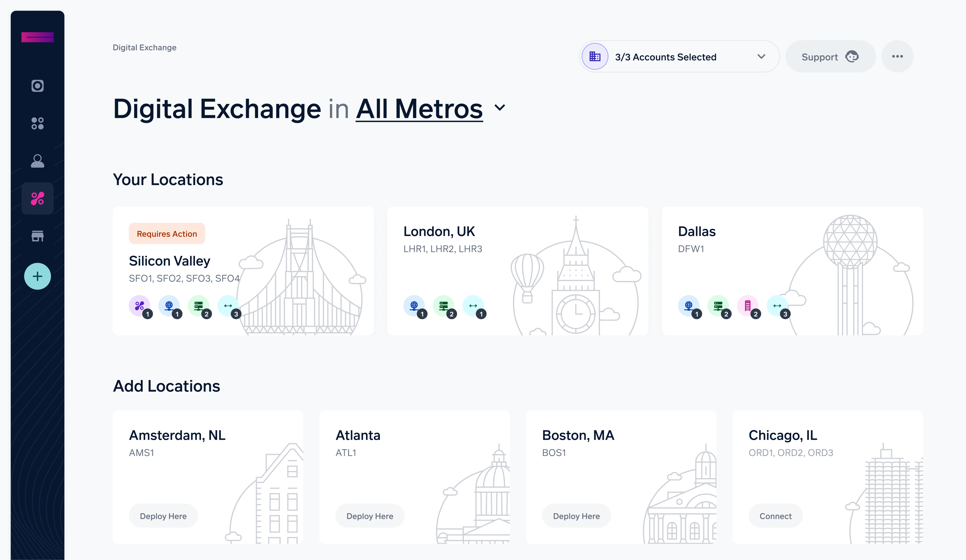Click the teal plus add button
The image size is (966, 560).
(x=37, y=276)
